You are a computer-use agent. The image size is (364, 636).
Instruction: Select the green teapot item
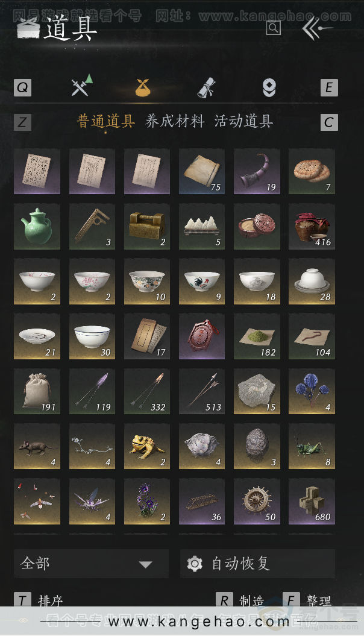(37, 226)
